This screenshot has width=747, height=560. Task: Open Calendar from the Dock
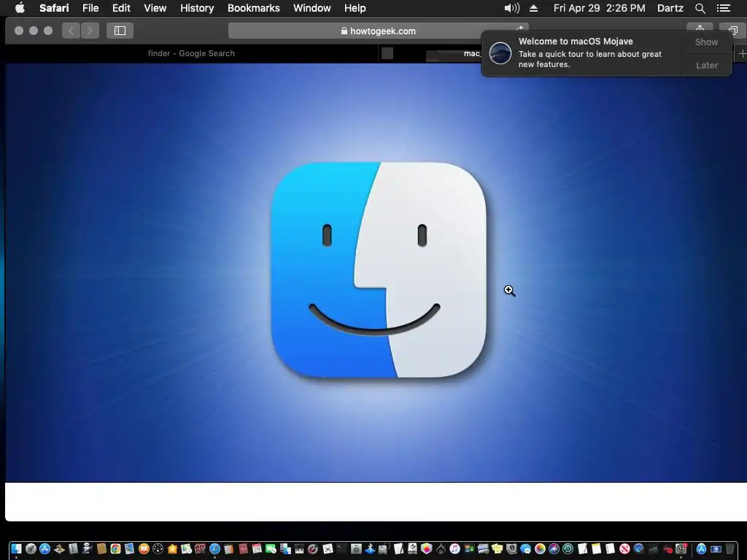coord(257,548)
